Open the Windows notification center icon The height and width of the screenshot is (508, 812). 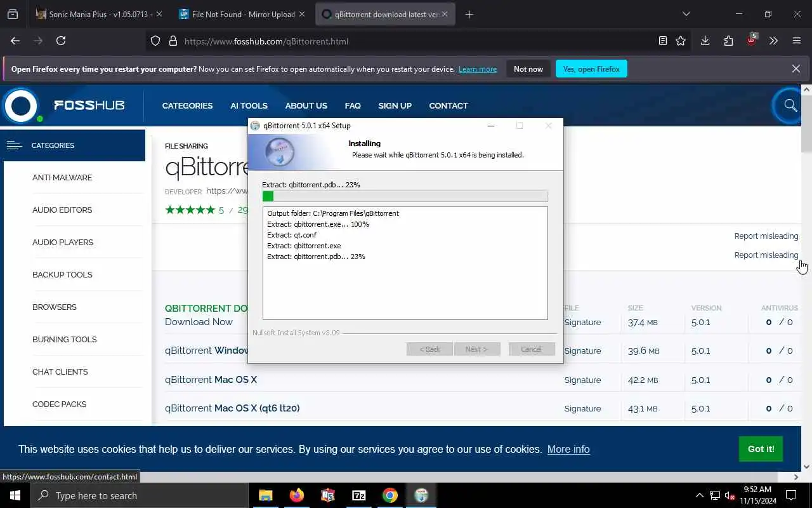coord(791,495)
